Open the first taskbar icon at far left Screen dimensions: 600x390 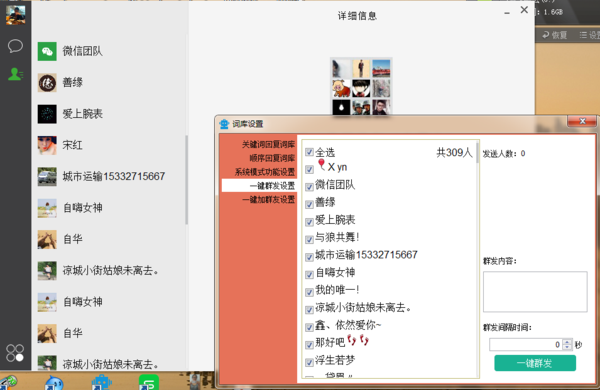[8, 383]
